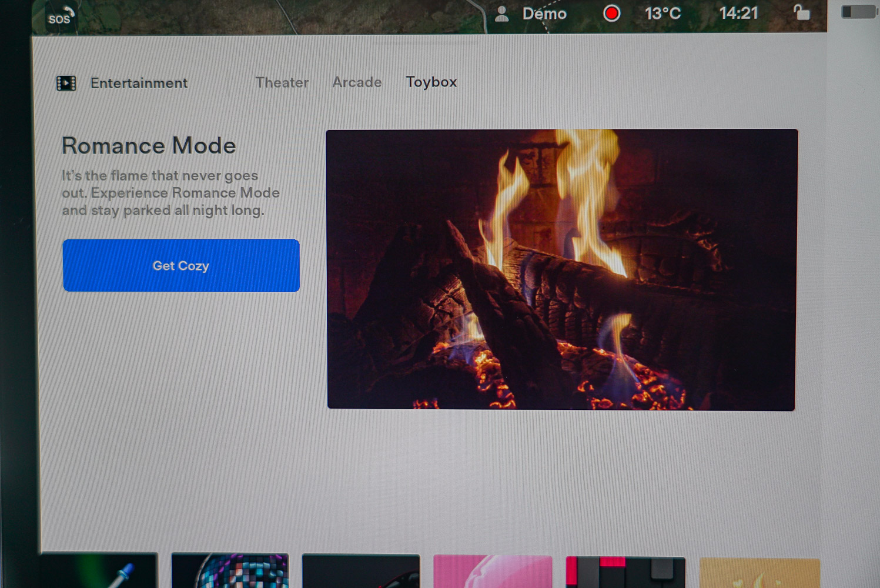The image size is (880, 588).
Task: Select the blue dropper toy thumbnail
Action: (99, 571)
